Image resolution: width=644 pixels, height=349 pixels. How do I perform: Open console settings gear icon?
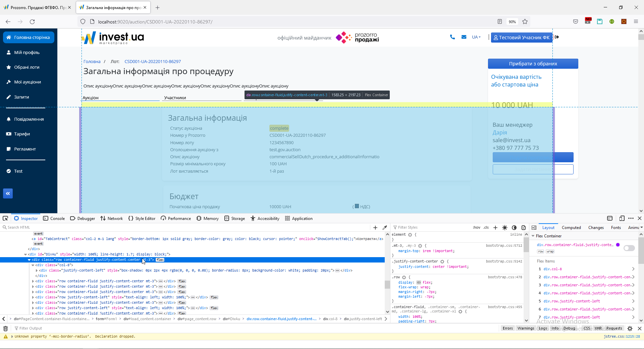630,329
